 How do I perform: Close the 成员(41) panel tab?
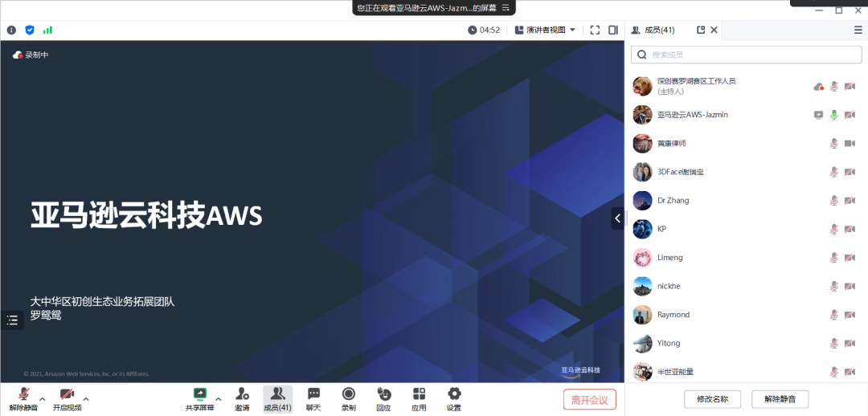[714, 30]
